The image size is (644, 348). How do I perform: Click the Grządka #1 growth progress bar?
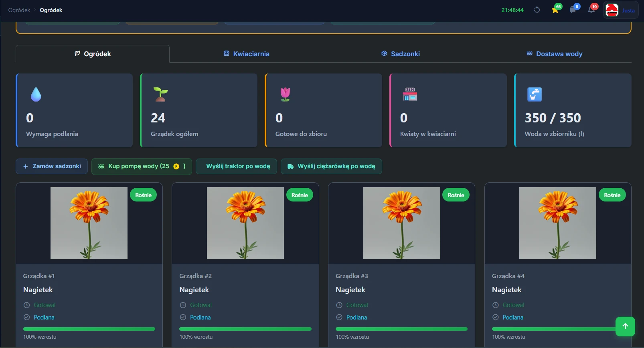click(x=89, y=329)
